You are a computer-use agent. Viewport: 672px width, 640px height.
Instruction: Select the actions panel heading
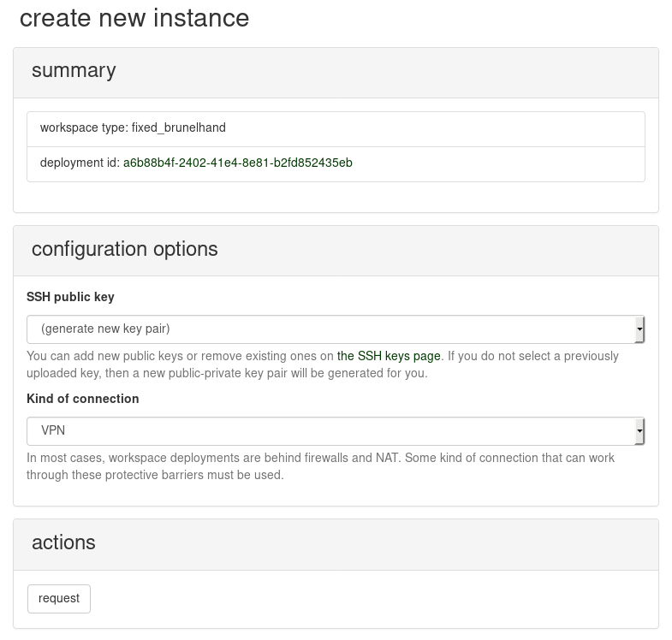63,542
